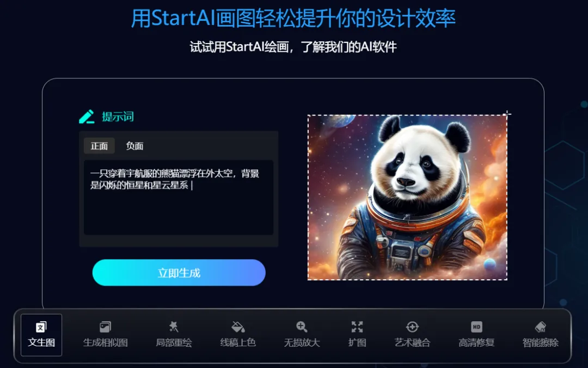
Task: Switch to the 负面 prompt tab
Action: [134, 146]
